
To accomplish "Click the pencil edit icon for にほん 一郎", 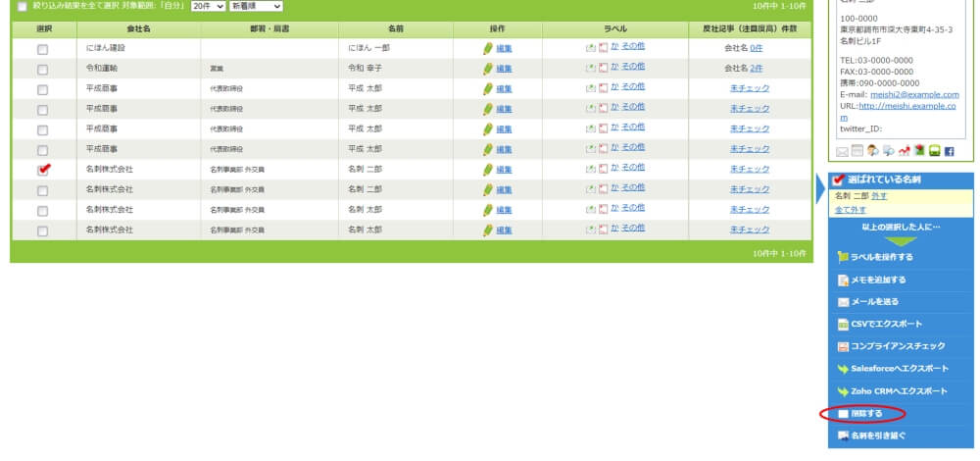I will [488, 47].
